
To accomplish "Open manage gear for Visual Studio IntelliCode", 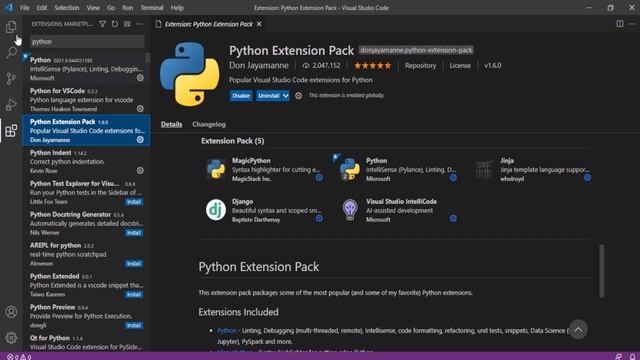I will (x=453, y=218).
